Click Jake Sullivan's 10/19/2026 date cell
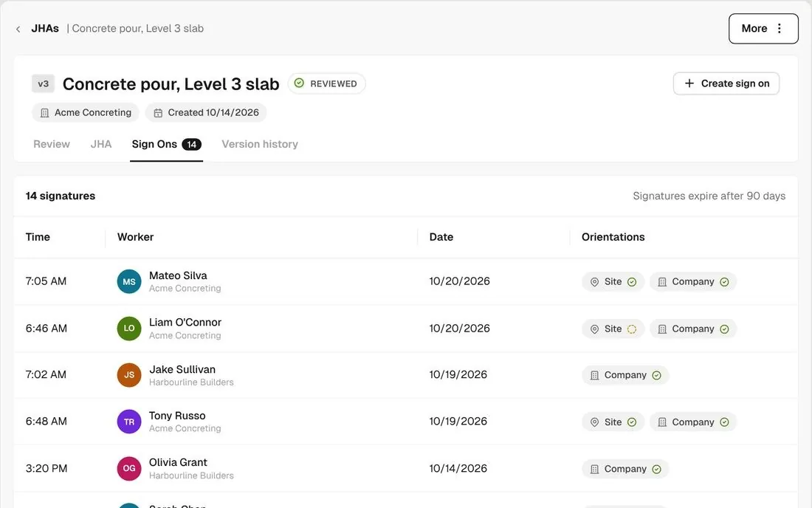Screen dimensions: 812x508 coord(458,374)
